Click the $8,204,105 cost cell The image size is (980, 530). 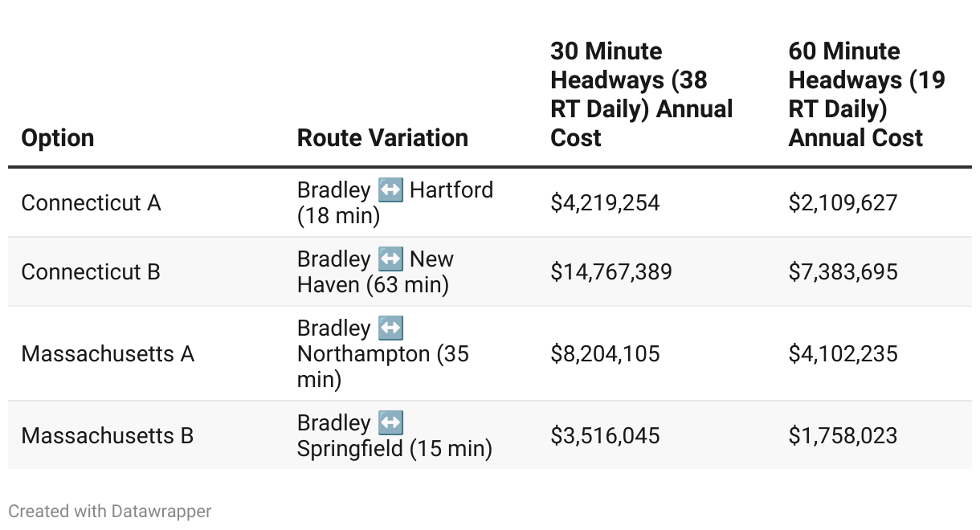pos(605,354)
